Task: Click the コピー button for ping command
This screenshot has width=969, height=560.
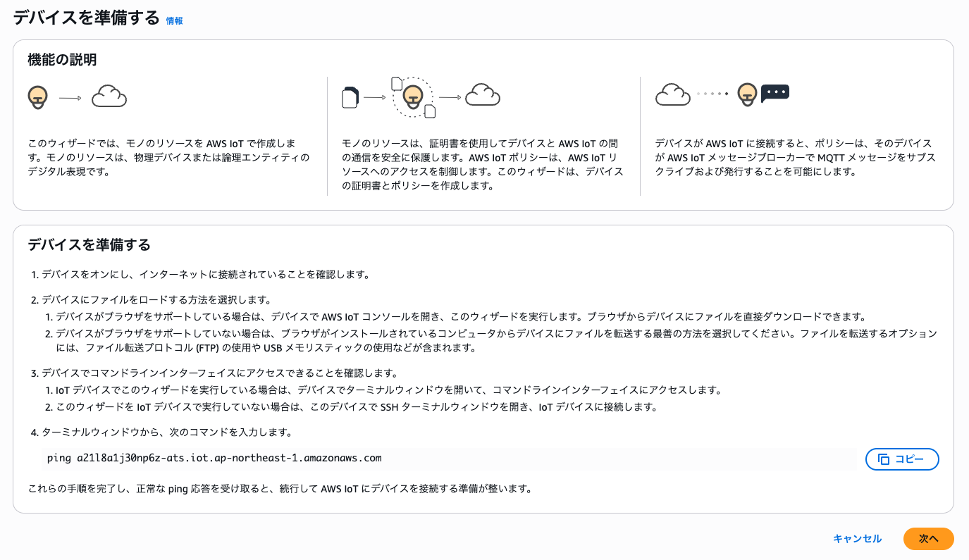Action: click(x=902, y=459)
